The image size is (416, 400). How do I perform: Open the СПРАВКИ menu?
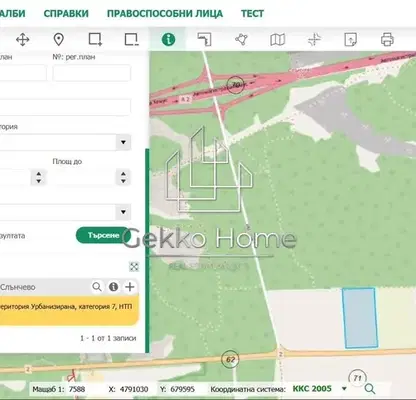(66, 14)
